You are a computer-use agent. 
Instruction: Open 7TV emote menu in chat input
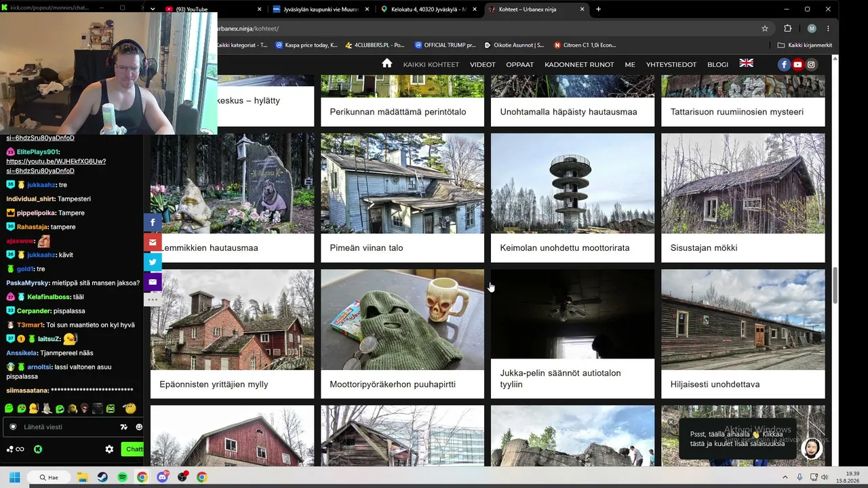[x=123, y=427]
